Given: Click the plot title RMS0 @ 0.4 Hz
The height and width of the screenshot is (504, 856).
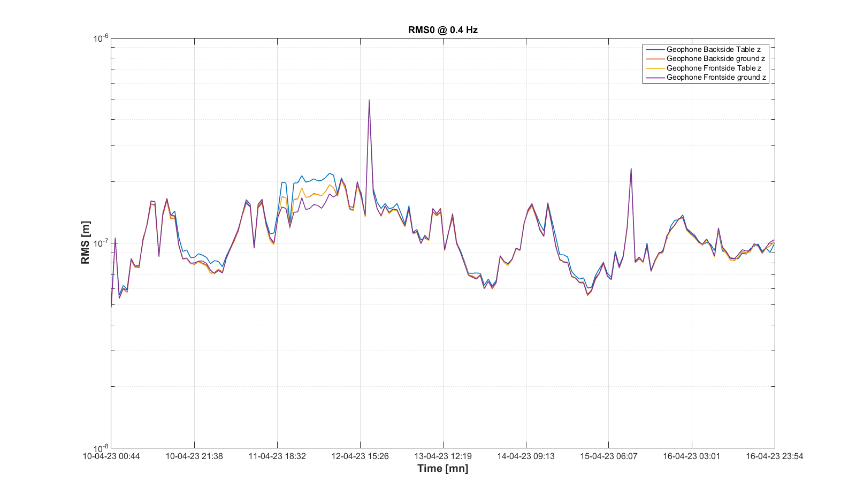Looking at the screenshot, I should 442,30.
